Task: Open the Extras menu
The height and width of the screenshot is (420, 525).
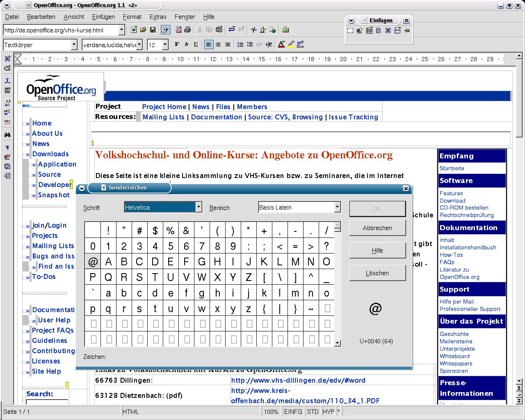Action: click(x=157, y=17)
